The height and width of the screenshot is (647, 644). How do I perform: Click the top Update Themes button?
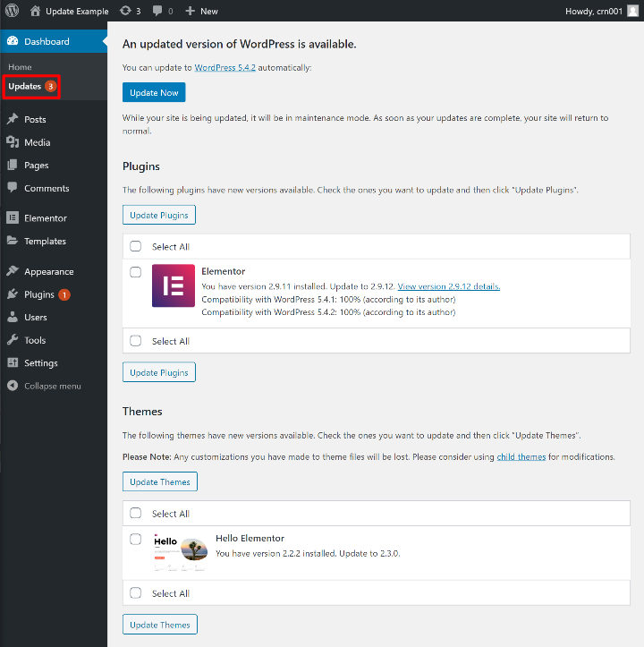159,482
